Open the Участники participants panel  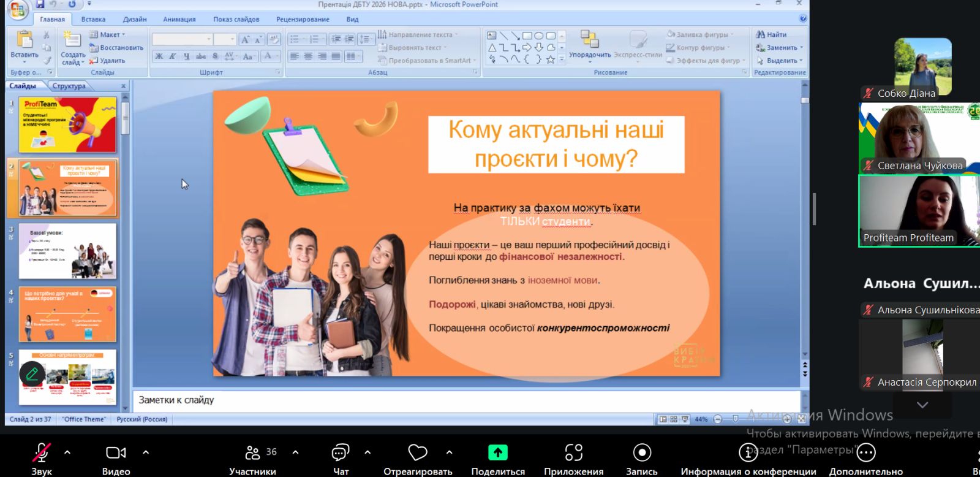(x=252, y=453)
